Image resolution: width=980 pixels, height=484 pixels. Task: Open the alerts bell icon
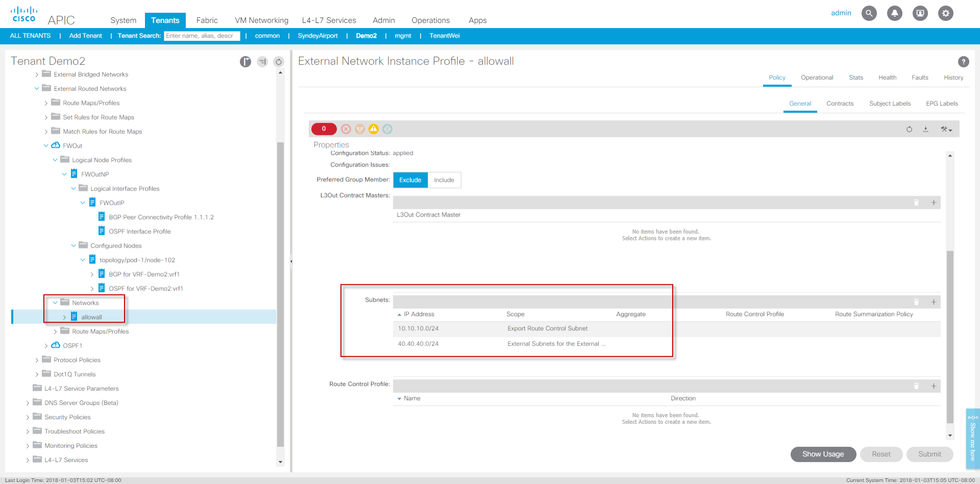point(894,13)
